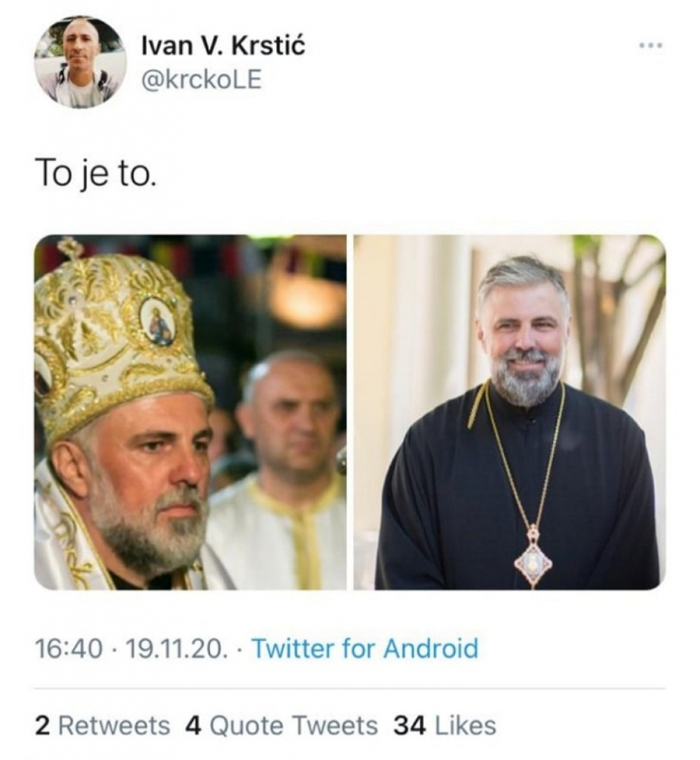Screen dimensions: 700x760
Task: Open the tweet's more options menu
Action: click(651, 45)
